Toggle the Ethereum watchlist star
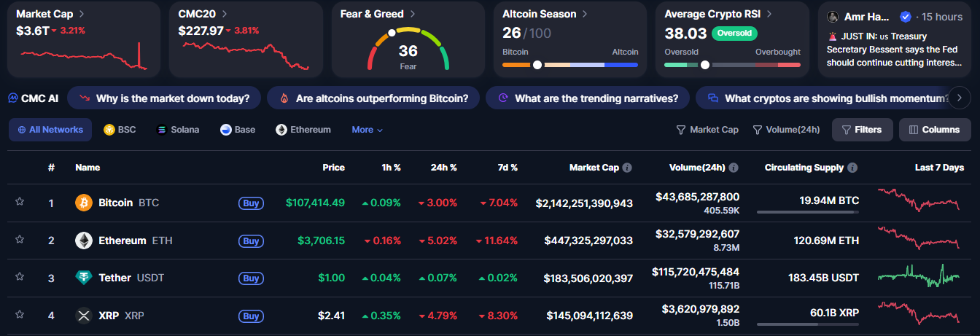Viewport: 980px width, 336px height. pyautogui.click(x=20, y=240)
